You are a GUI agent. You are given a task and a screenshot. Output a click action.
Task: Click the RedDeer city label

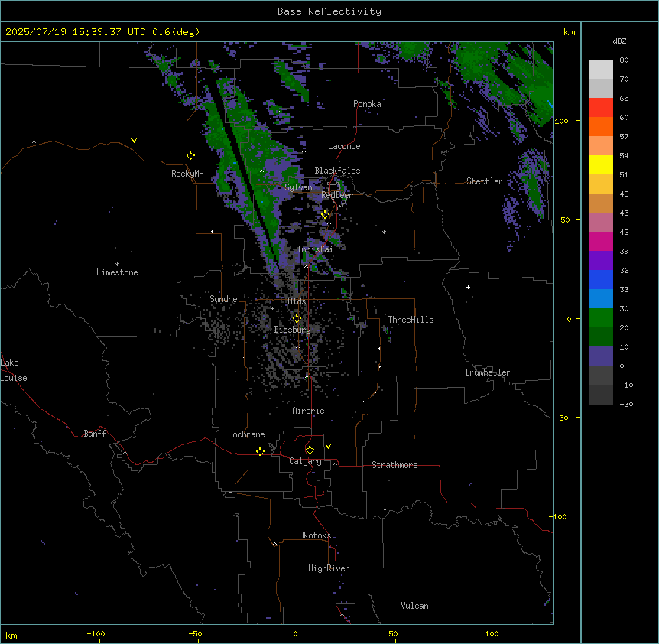336,195
